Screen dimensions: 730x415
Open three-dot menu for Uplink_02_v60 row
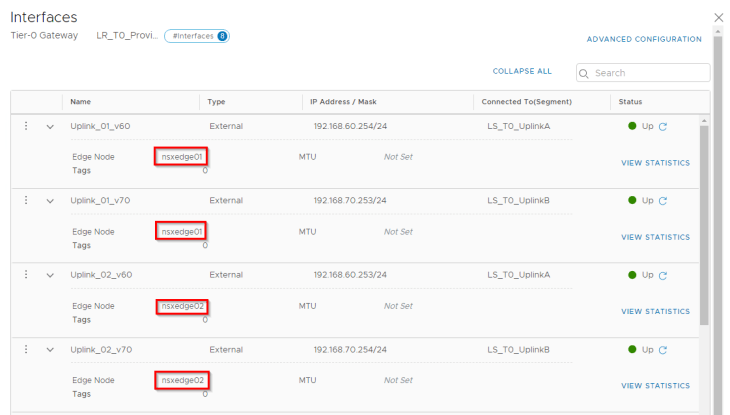[x=26, y=275]
